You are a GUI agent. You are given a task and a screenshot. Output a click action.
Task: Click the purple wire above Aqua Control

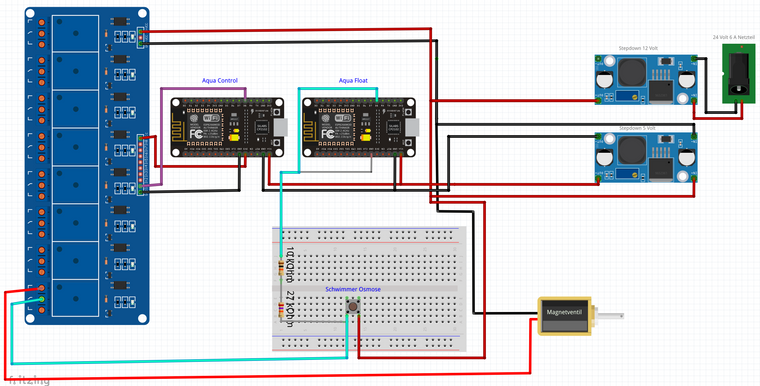coord(204,88)
